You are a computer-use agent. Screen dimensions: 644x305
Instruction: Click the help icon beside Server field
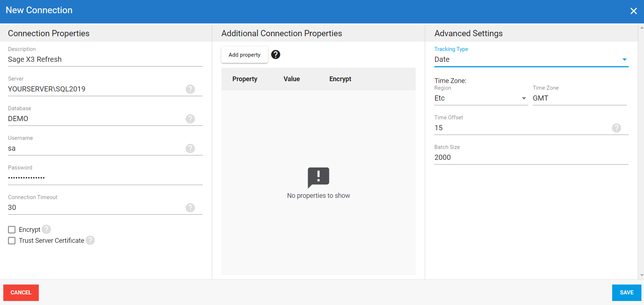190,89
